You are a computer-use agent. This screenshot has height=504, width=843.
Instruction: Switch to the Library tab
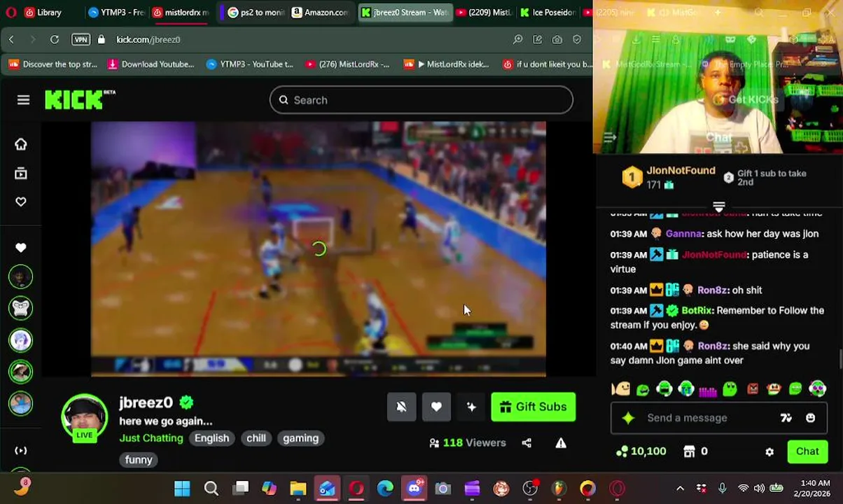coord(42,12)
